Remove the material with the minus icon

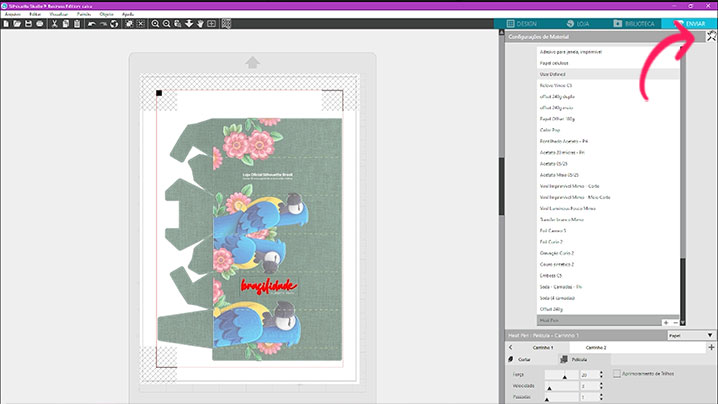[x=675, y=322]
